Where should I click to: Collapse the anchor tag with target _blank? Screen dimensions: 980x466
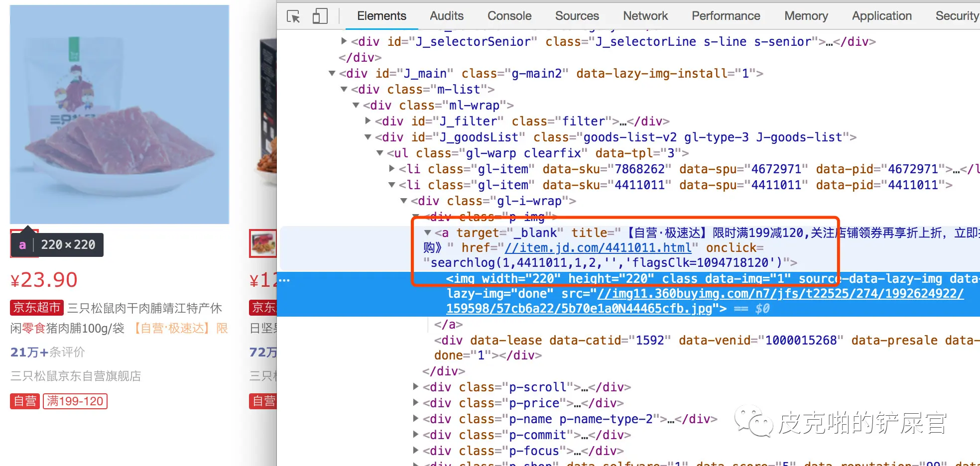[x=428, y=233]
